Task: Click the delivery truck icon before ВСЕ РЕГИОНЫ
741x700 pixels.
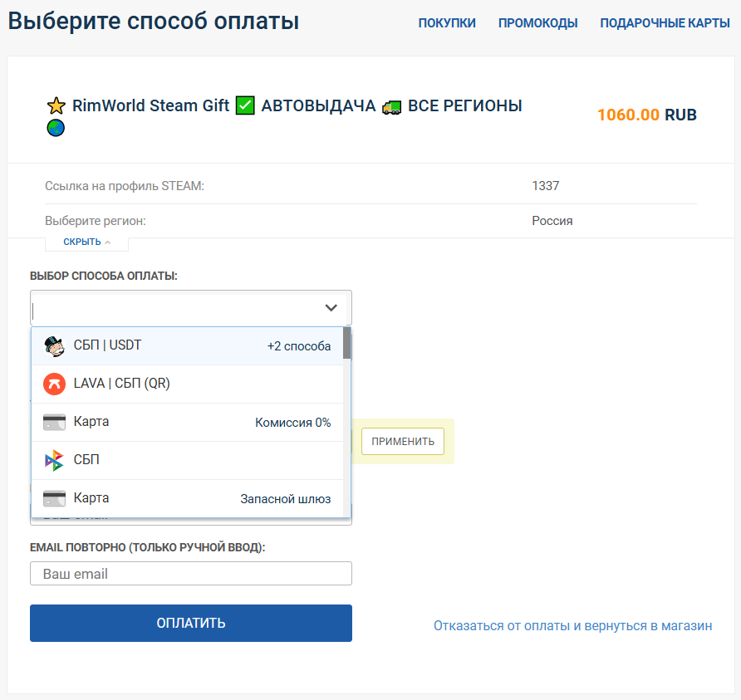Action: 392,108
